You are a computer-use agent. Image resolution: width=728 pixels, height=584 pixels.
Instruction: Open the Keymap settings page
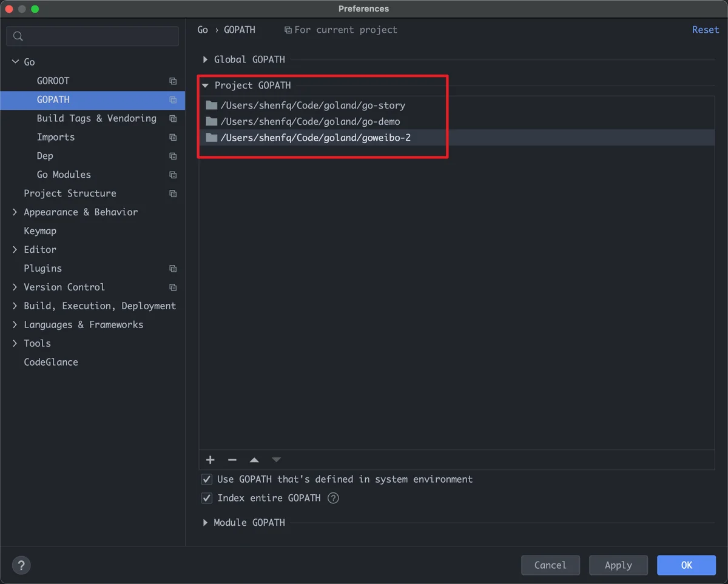(40, 231)
